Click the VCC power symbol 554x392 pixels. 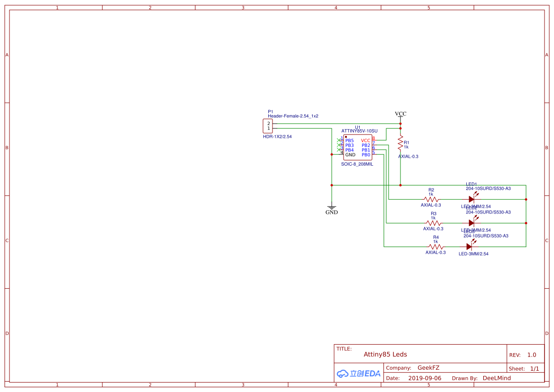pyautogui.click(x=400, y=115)
